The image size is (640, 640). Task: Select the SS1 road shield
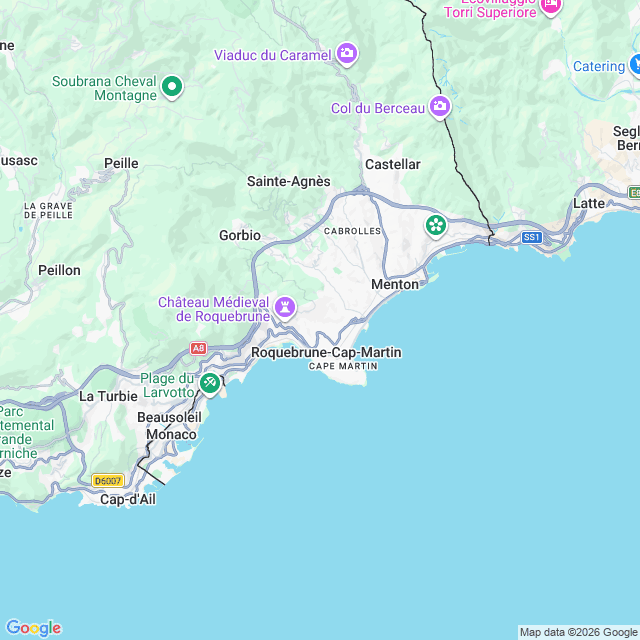[531, 237]
